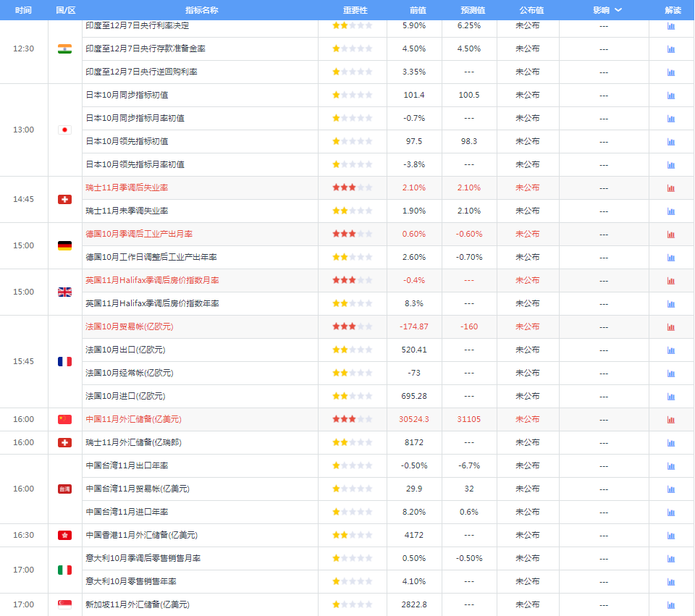The image size is (695, 616).
Task: Click forecast value 6.25%
Action: (x=469, y=26)
